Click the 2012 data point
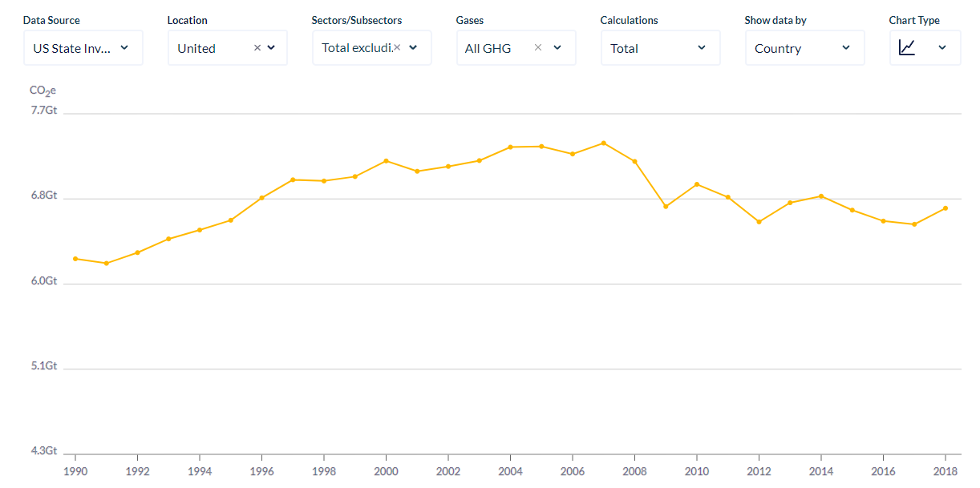This screenshot has width=980, height=488. click(x=759, y=222)
